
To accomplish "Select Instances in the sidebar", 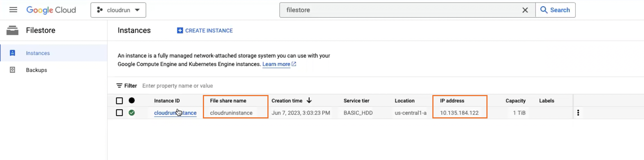I will [38, 53].
